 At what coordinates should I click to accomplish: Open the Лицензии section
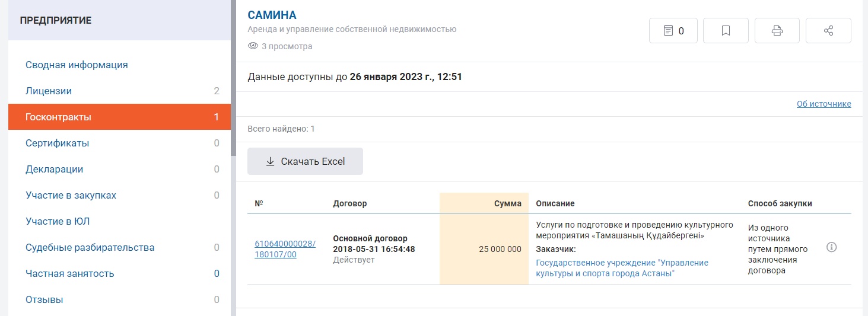tap(49, 91)
